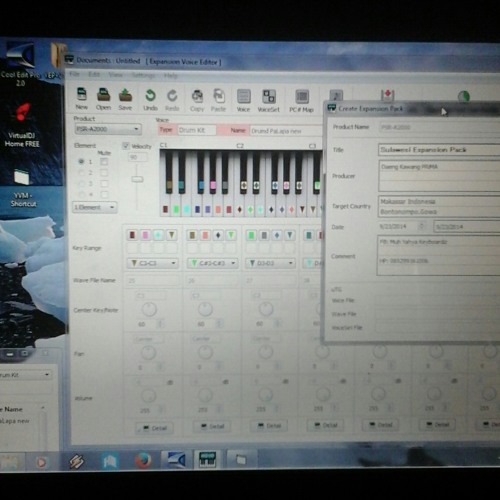Open Drum Kit dropdown in background window
Image resolution: width=500 pixels, height=500 pixels.
point(25,375)
